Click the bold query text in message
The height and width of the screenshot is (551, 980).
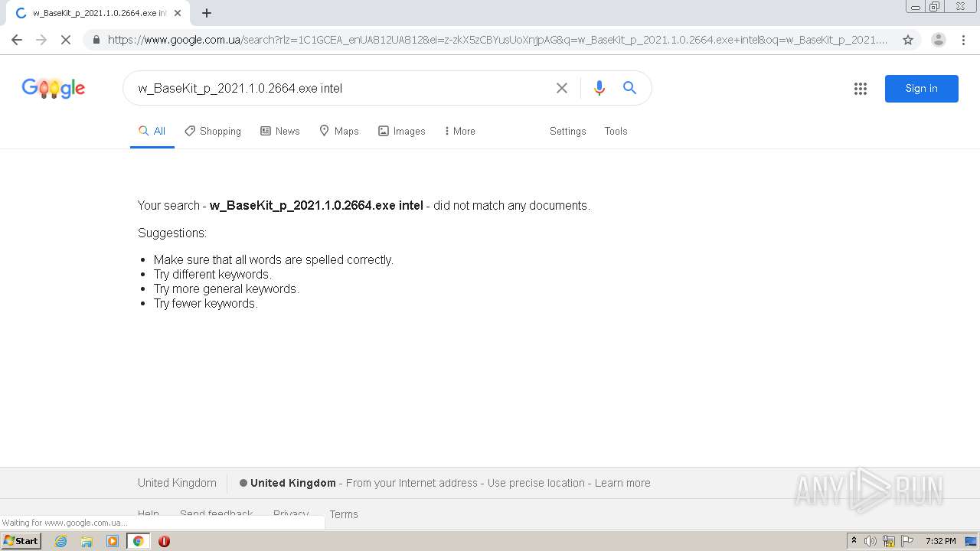pos(316,205)
